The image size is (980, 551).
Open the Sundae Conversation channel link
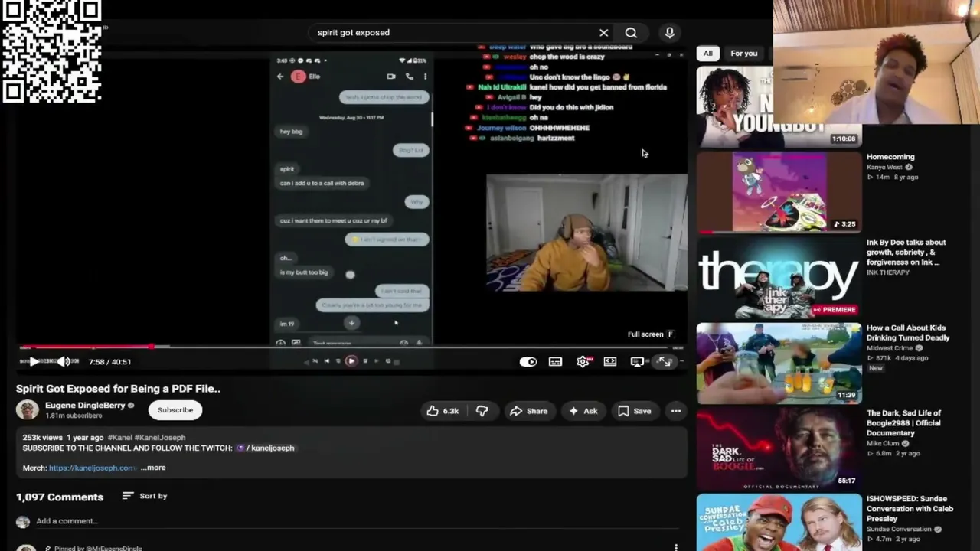click(x=899, y=529)
